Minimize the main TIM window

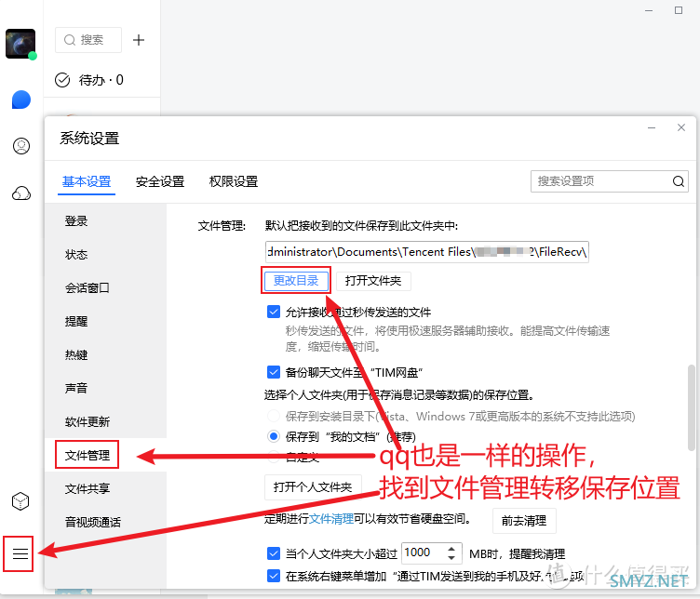649,10
